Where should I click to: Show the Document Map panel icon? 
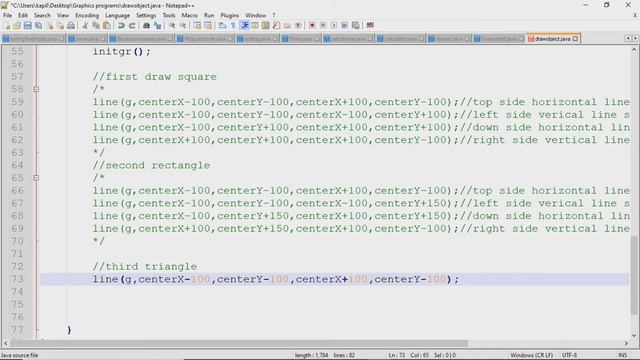coord(265,26)
